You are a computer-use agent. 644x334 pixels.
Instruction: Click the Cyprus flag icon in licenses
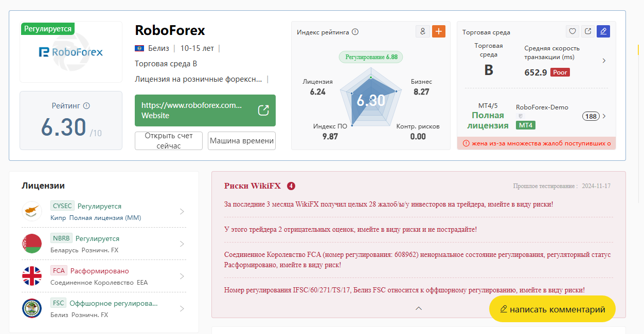pos(32,211)
